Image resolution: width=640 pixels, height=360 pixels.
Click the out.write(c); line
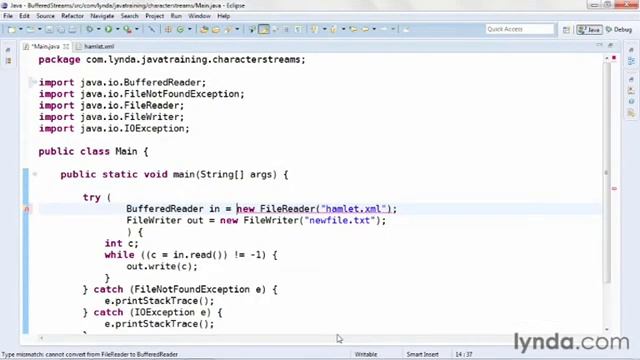(162, 267)
